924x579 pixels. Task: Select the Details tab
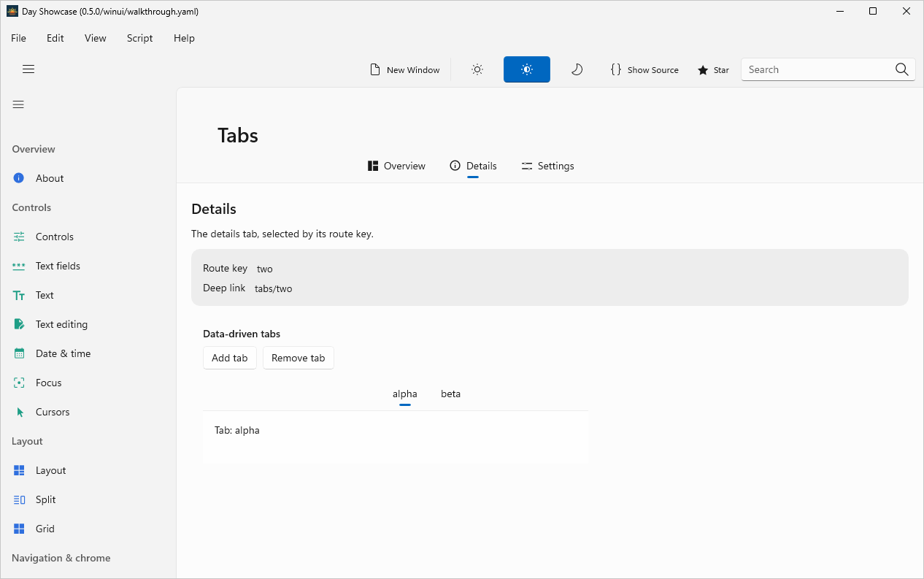(x=473, y=166)
